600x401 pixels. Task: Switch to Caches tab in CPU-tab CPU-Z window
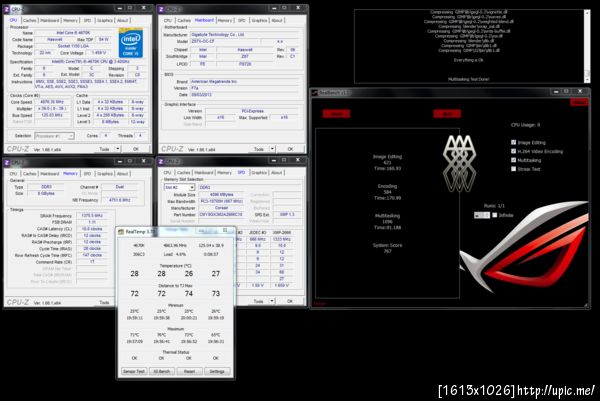click(x=29, y=20)
